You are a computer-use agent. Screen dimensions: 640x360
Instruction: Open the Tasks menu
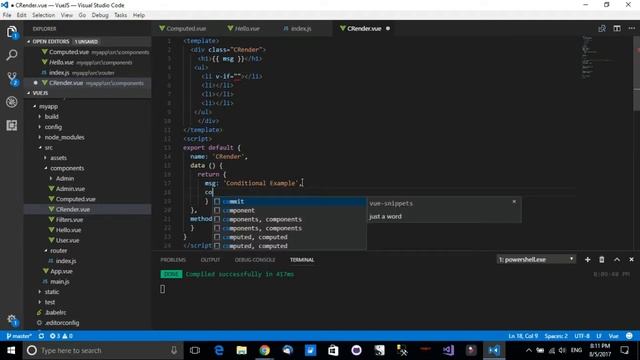[120, 15]
